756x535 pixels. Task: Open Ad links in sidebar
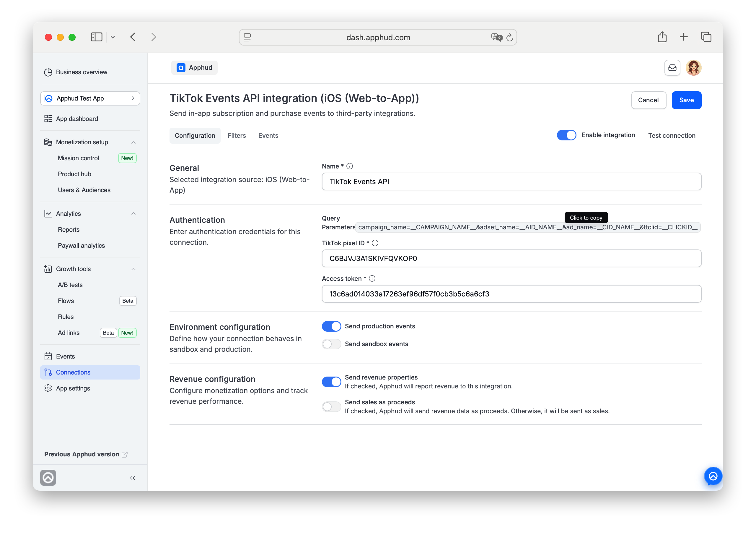(x=69, y=333)
